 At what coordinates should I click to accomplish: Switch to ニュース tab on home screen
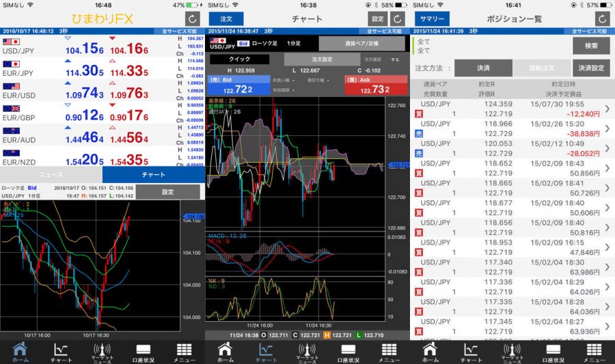[x=51, y=174]
